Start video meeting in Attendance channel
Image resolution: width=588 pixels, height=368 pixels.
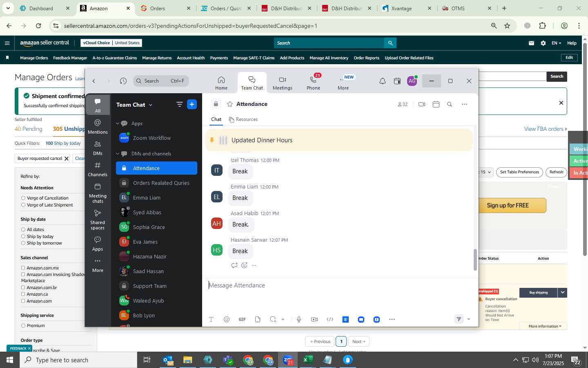pyautogui.click(x=422, y=104)
